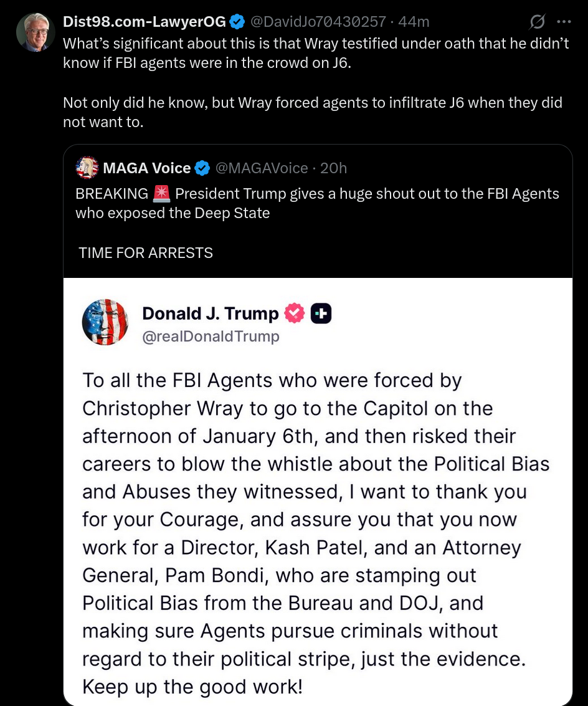Open the three-dot more options menu
This screenshot has height=706, width=588.
pyautogui.click(x=564, y=22)
